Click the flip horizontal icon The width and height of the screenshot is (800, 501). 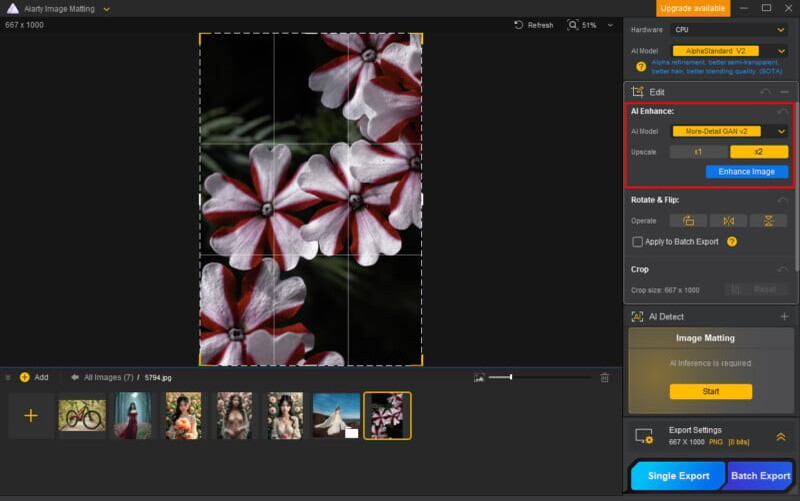click(729, 221)
